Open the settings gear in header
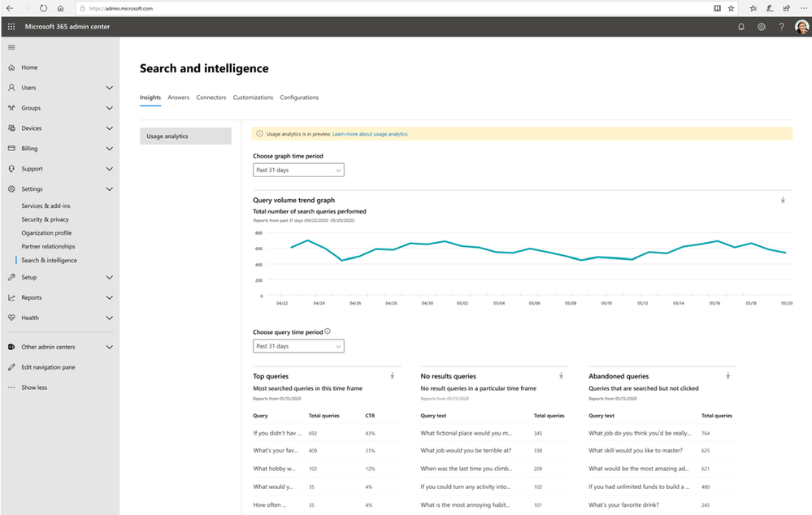The image size is (812, 515). click(x=762, y=26)
